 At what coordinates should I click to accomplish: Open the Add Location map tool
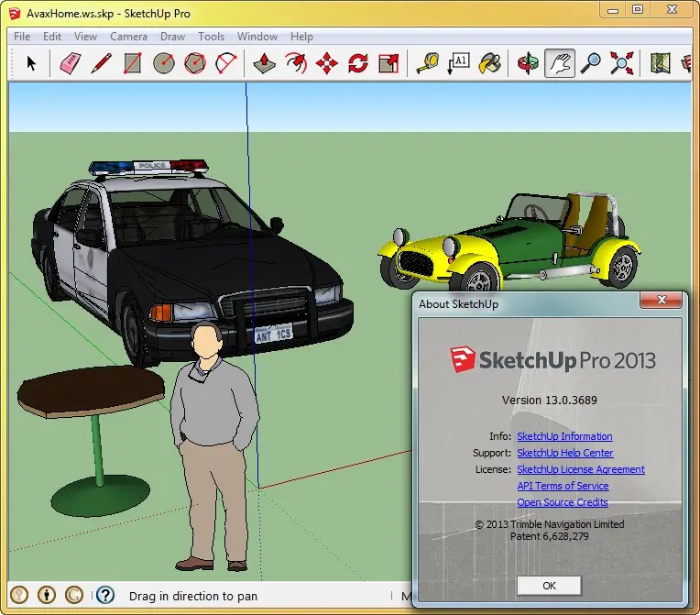pyautogui.click(x=661, y=63)
